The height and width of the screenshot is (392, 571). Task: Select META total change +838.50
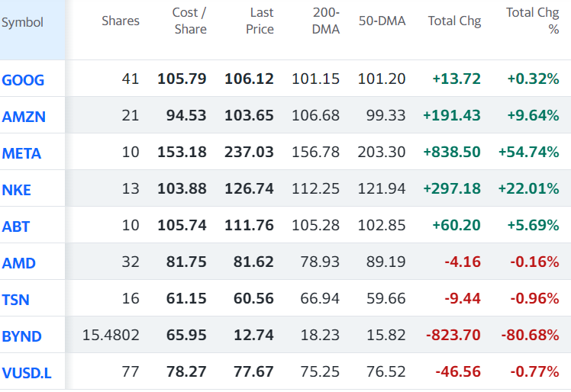[452, 152]
